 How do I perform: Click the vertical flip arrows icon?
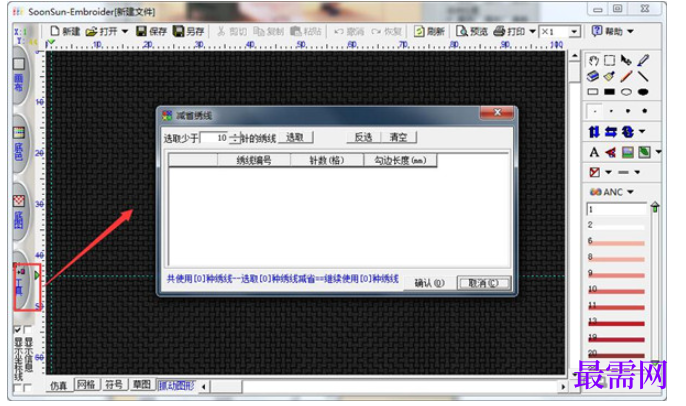(x=594, y=131)
